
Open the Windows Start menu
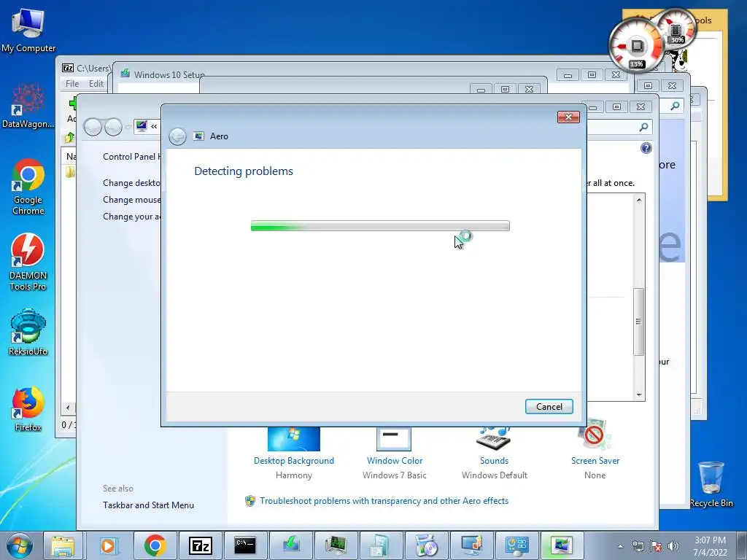point(20,545)
